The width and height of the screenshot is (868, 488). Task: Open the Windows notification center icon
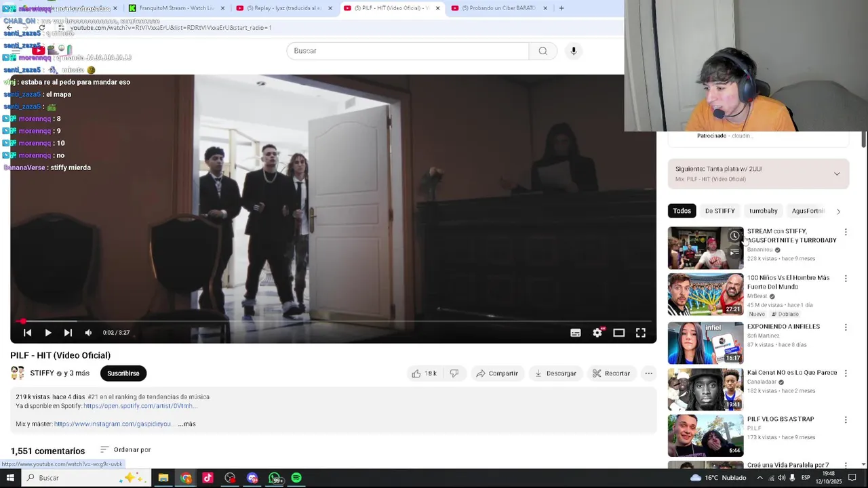click(x=852, y=478)
